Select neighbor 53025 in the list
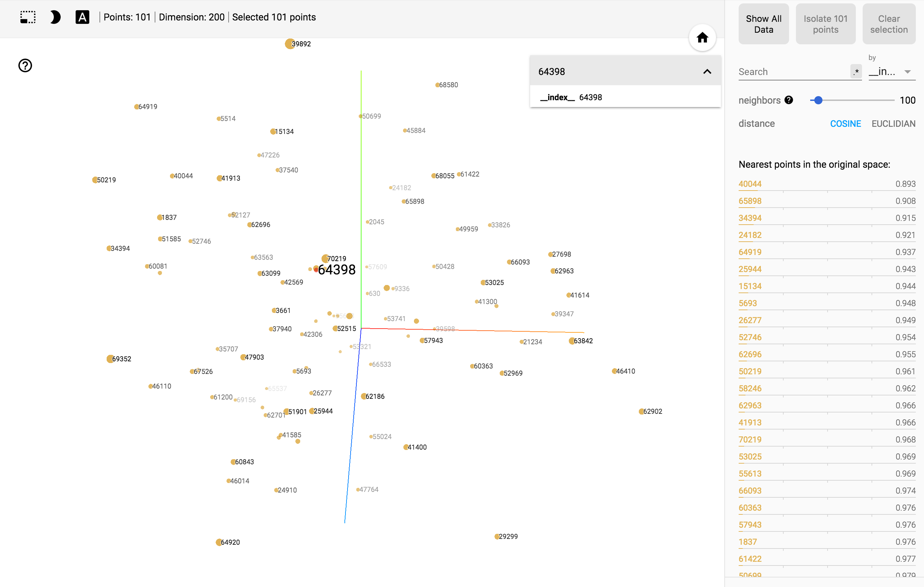Image resolution: width=924 pixels, height=587 pixels. (827, 456)
